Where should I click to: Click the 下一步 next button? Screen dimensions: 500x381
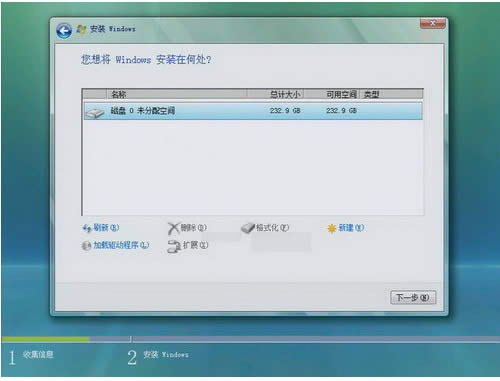tap(413, 297)
